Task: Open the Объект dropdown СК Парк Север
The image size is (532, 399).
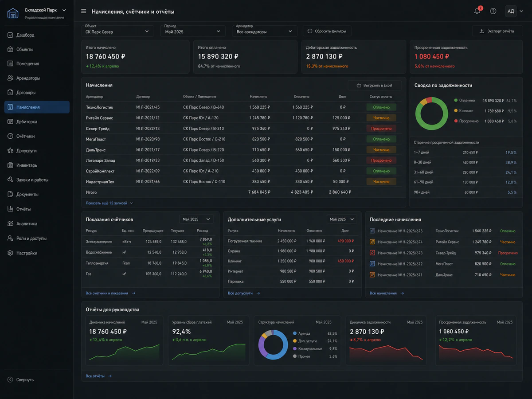Action: click(117, 31)
